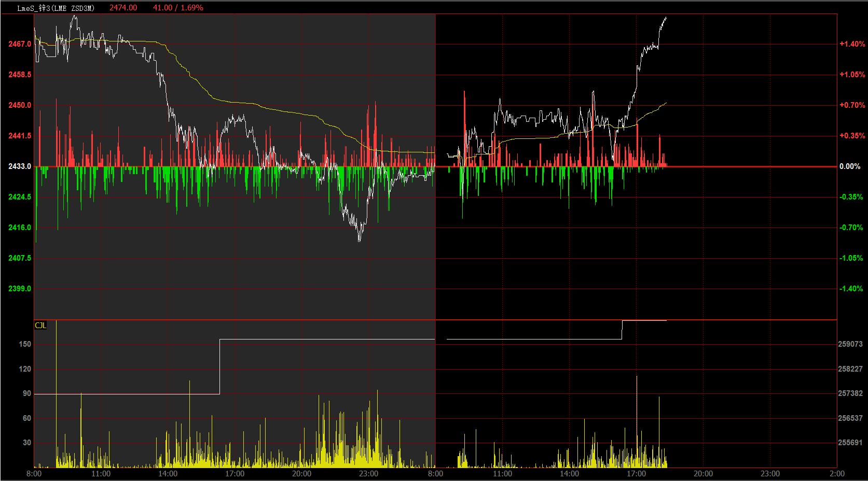Click the 256537 open interest label
Viewport: 868px width, 481px height.
(x=850, y=418)
